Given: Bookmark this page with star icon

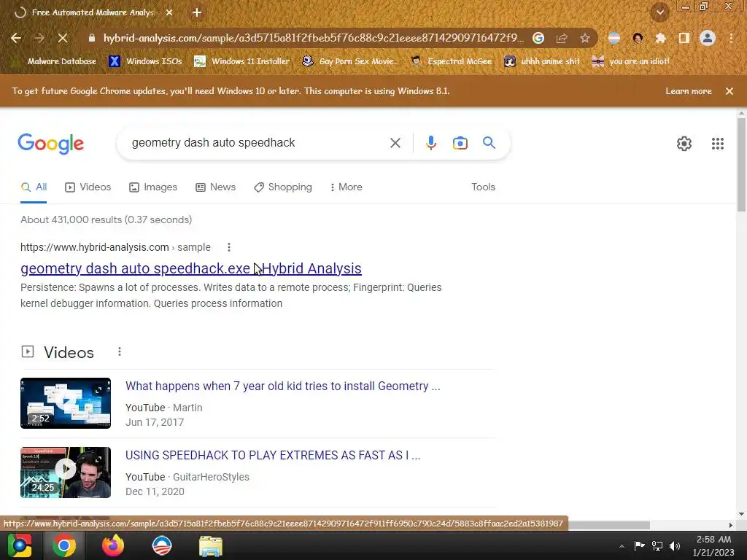Looking at the screenshot, I should [585, 38].
